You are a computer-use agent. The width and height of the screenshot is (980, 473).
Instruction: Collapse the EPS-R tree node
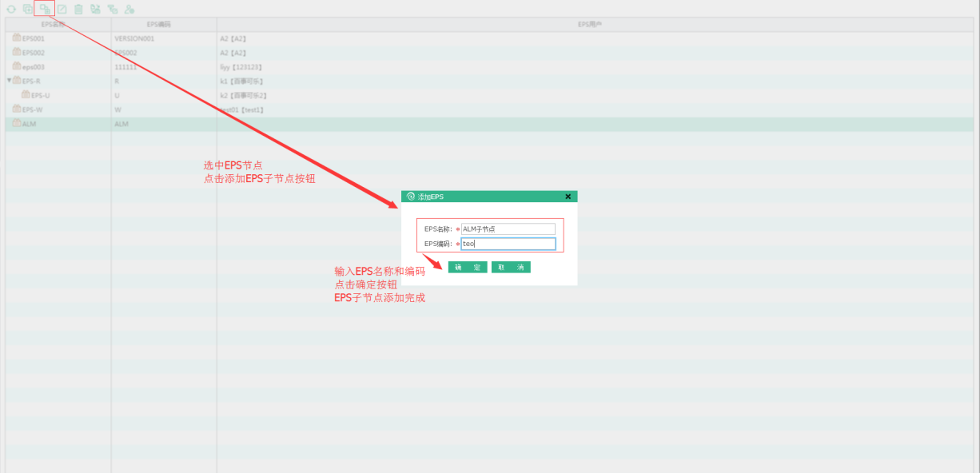click(x=9, y=81)
